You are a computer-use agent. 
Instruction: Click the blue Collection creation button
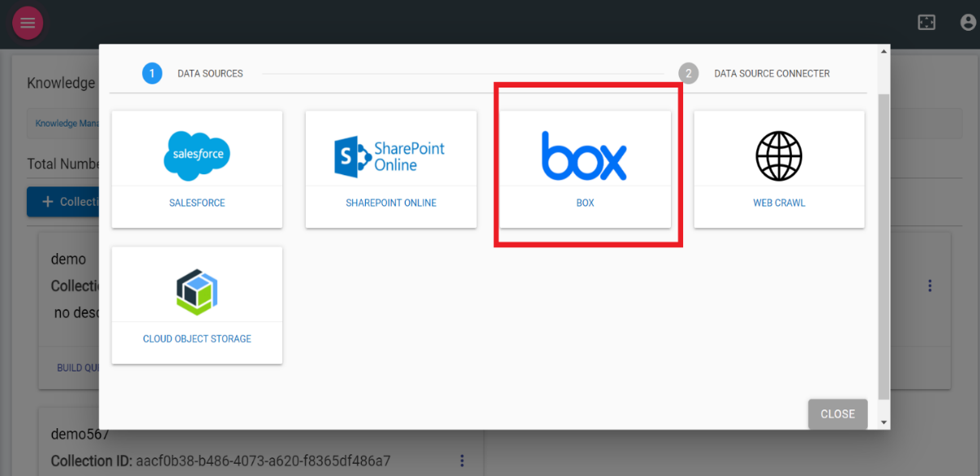[x=68, y=201]
